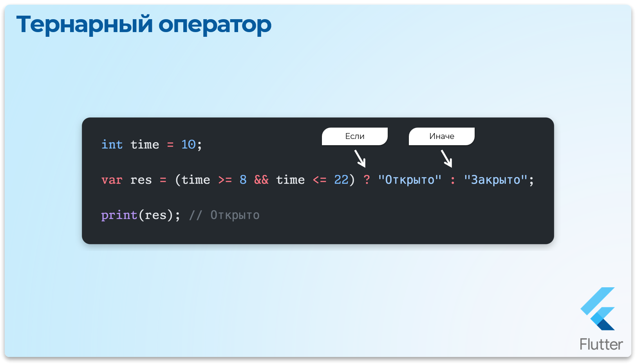This screenshot has width=636, height=364.
Task: Click the string literal "Открыто"
Action: click(409, 180)
